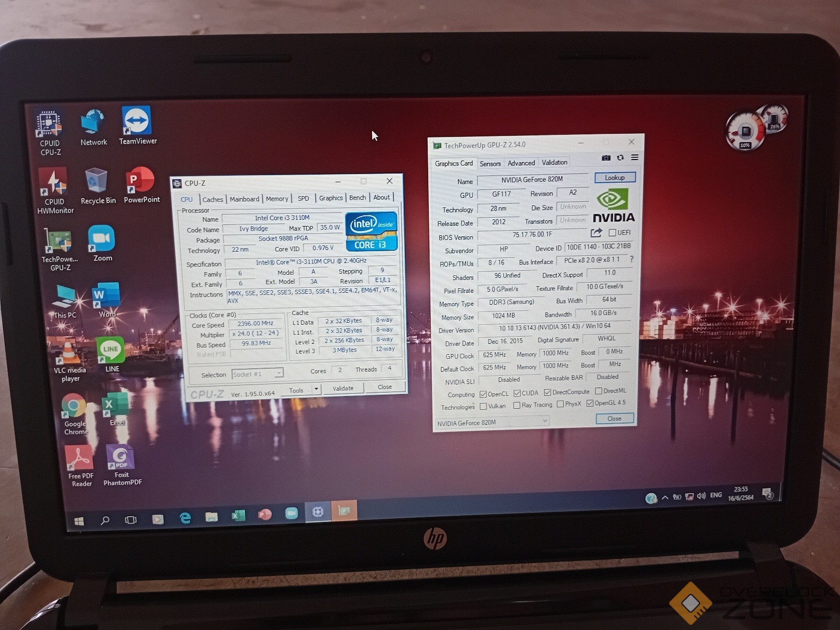The width and height of the screenshot is (840, 630).
Task: Take a GPU-Z screenshot with camera icon
Action: (606, 157)
